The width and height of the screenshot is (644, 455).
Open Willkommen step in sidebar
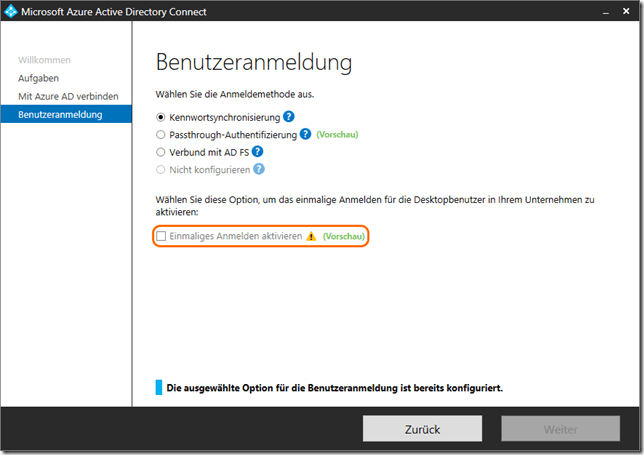pos(44,60)
